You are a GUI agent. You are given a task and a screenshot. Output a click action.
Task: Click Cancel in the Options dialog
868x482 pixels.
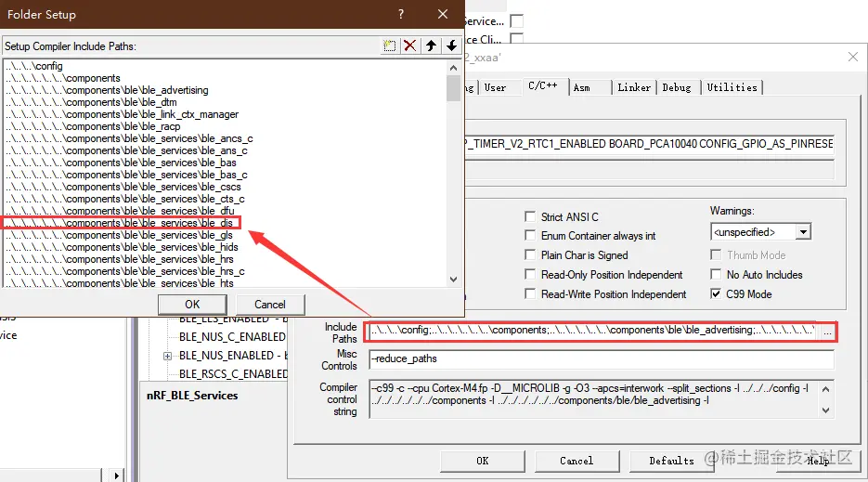pos(577,461)
